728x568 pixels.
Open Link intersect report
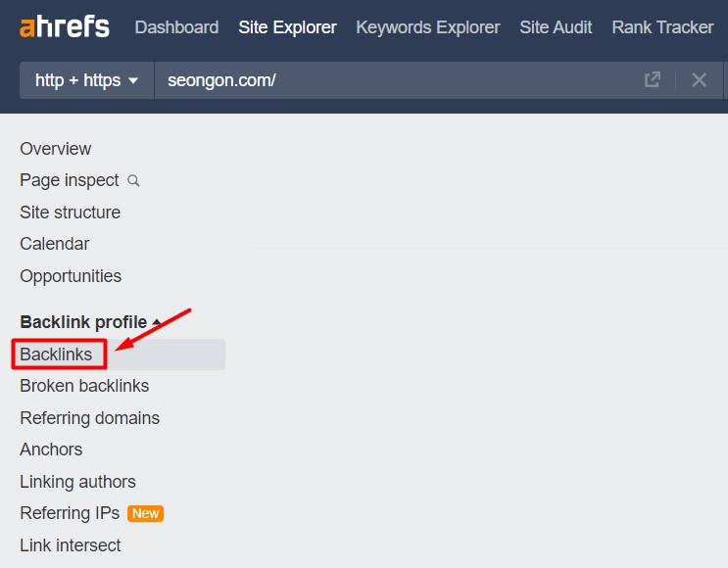click(71, 545)
